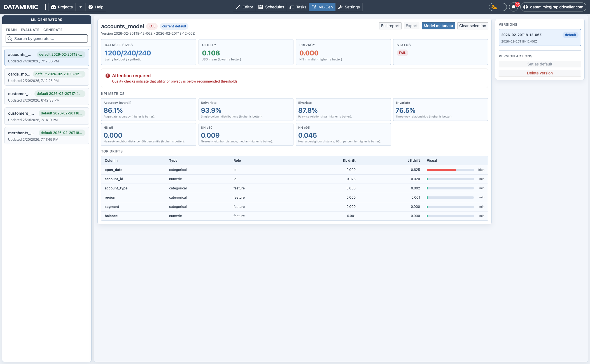Open the Help icon in the top bar
The image size is (590, 364).
(90, 7)
